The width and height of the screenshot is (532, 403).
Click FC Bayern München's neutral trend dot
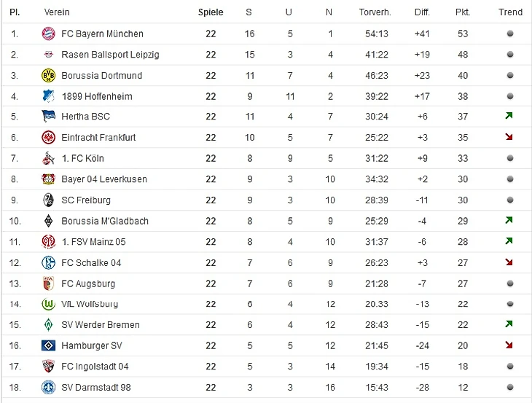[510, 34]
